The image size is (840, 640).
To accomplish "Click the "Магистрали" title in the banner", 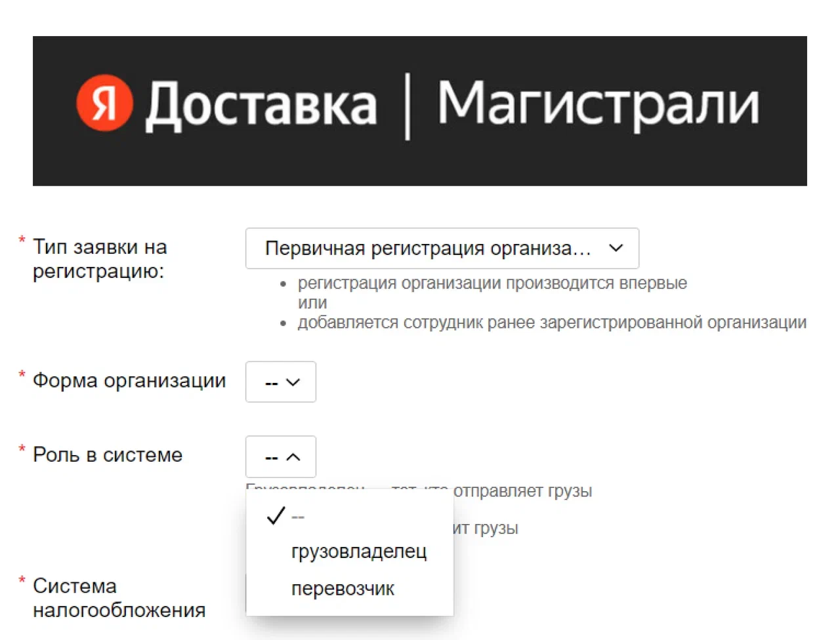I will click(598, 104).
